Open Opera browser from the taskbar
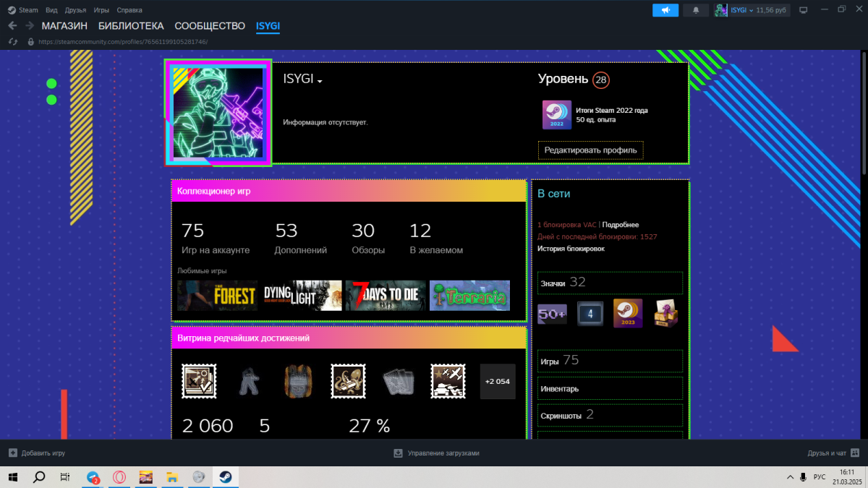The image size is (868, 488). (120, 477)
